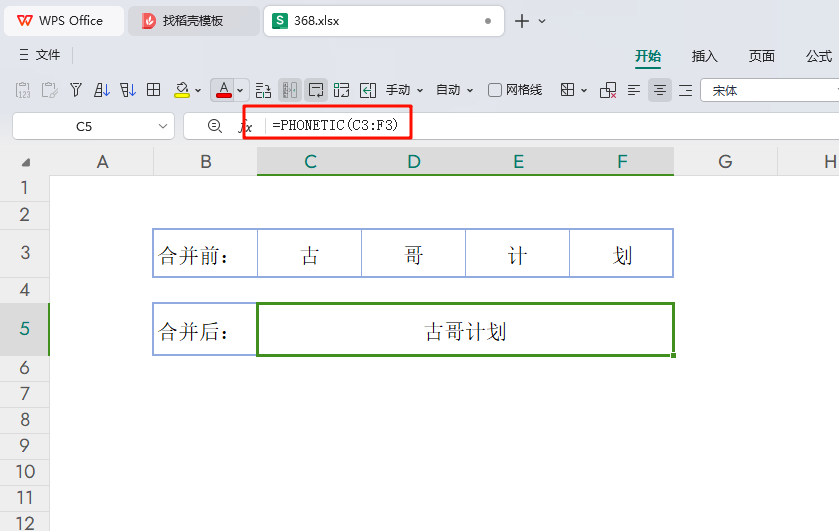Toggle the merge cells icon
This screenshot has width=839, height=531.
[290, 90]
